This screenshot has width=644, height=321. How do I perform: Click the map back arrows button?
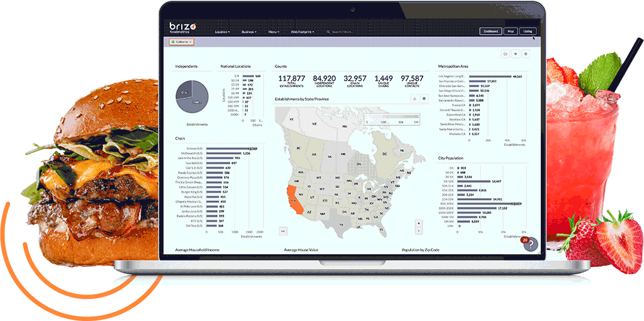point(282,231)
